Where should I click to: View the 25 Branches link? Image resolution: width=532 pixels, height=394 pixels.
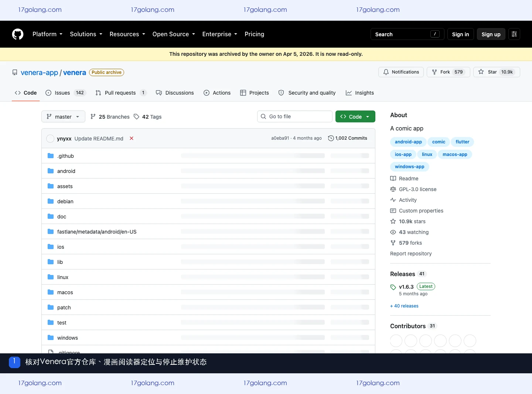(110, 117)
